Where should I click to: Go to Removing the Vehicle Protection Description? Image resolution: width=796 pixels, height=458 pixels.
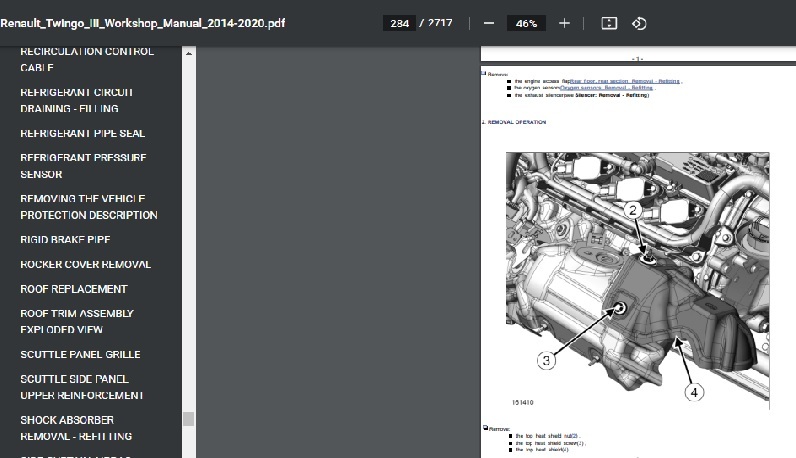(x=88, y=207)
